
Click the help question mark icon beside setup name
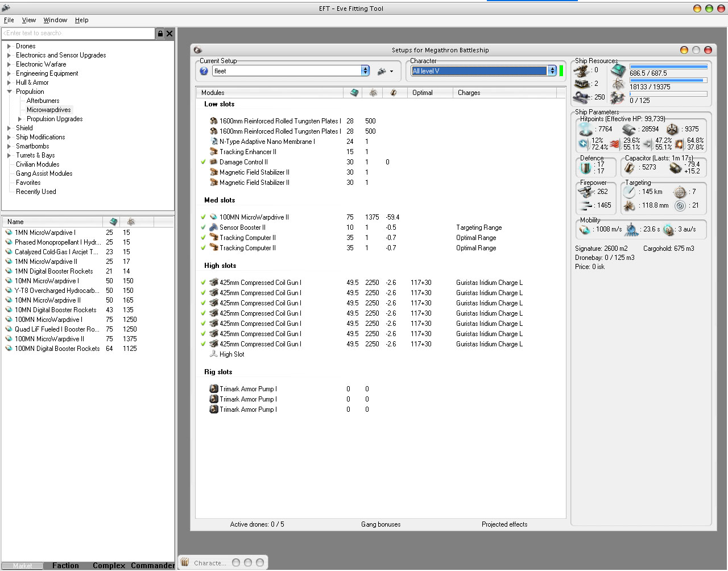click(x=204, y=71)
